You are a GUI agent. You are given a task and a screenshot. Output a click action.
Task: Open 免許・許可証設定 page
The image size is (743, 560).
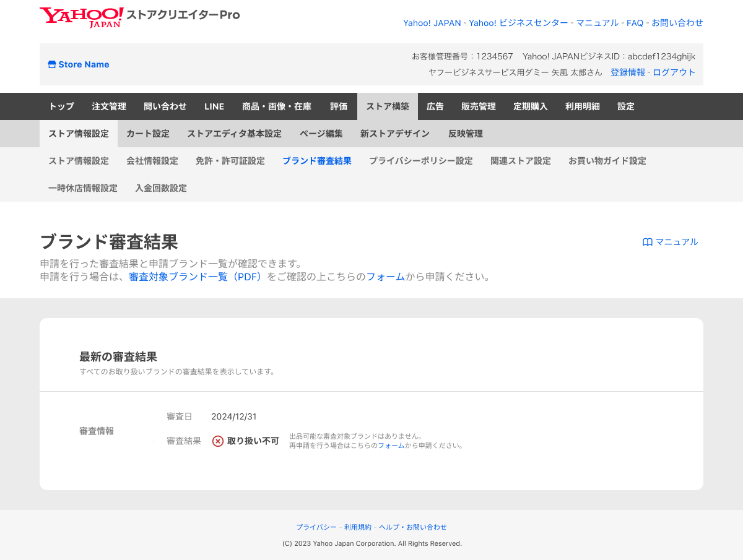[230, 161]
